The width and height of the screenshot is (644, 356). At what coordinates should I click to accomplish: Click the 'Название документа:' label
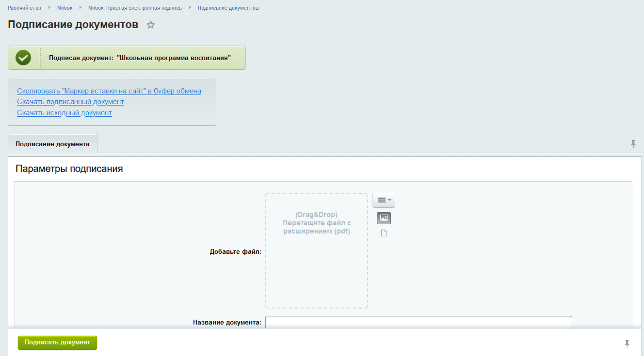[227, 322]
